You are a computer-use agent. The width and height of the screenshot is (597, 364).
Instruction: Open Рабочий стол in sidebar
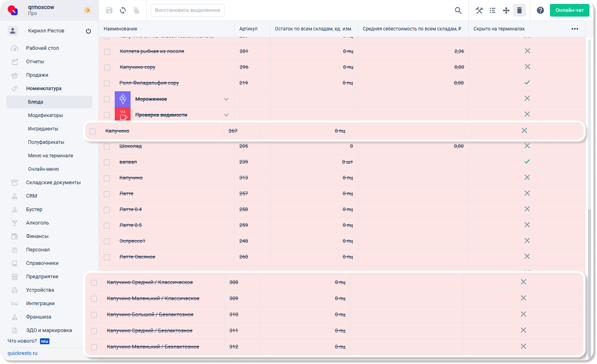coord(42,48)
